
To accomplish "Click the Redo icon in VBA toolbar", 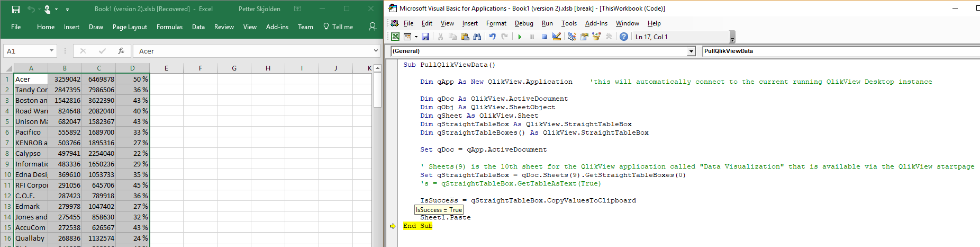I will point(504,37).
